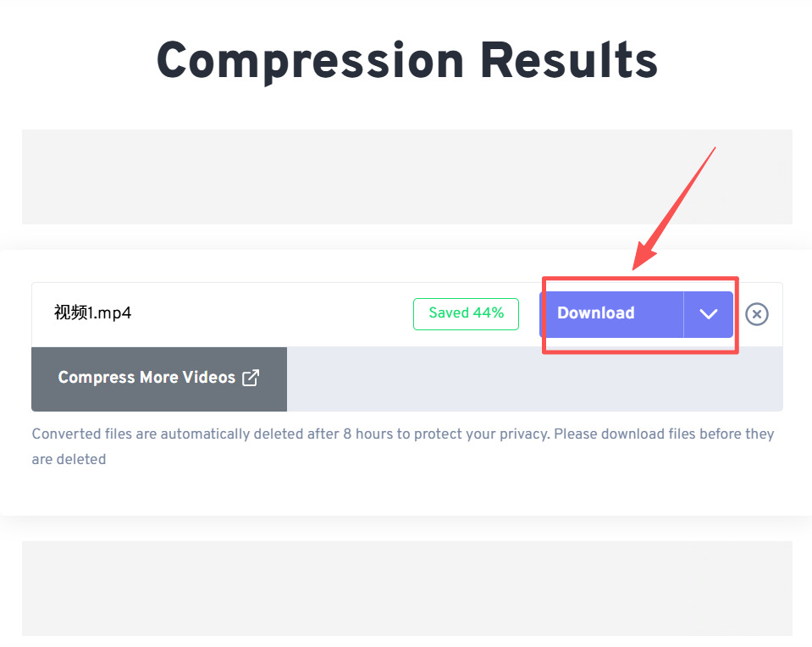
Task: Click the purple Download button
Action: [611, 314]
